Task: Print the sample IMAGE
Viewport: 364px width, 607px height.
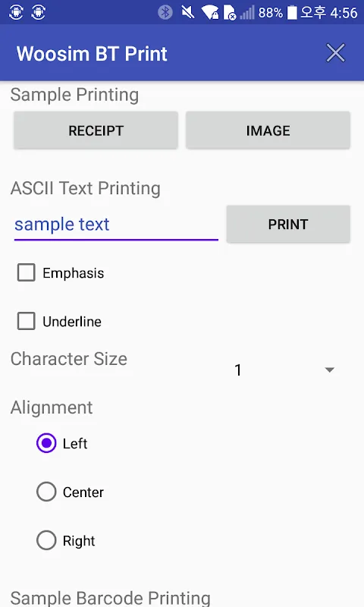Action: (268, 131)
